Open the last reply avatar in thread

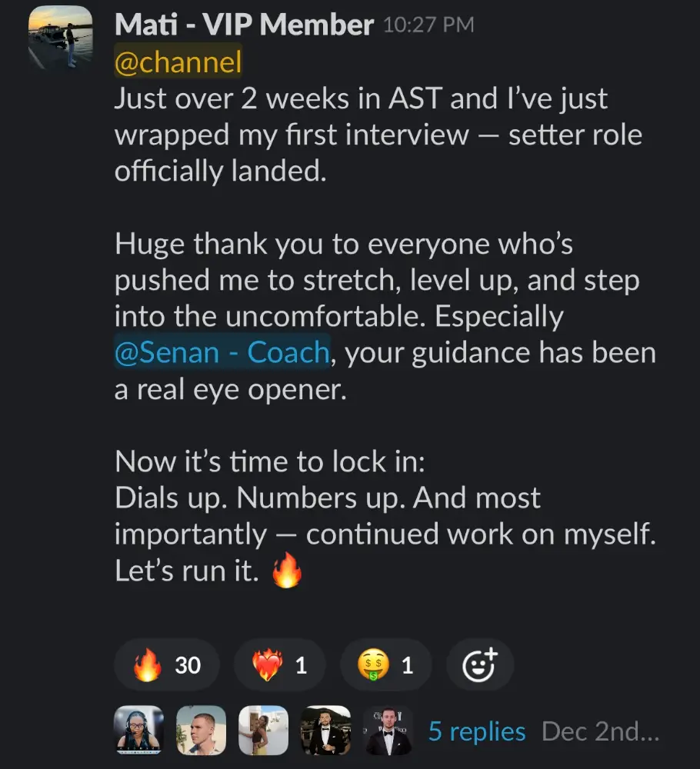(388, 731)
